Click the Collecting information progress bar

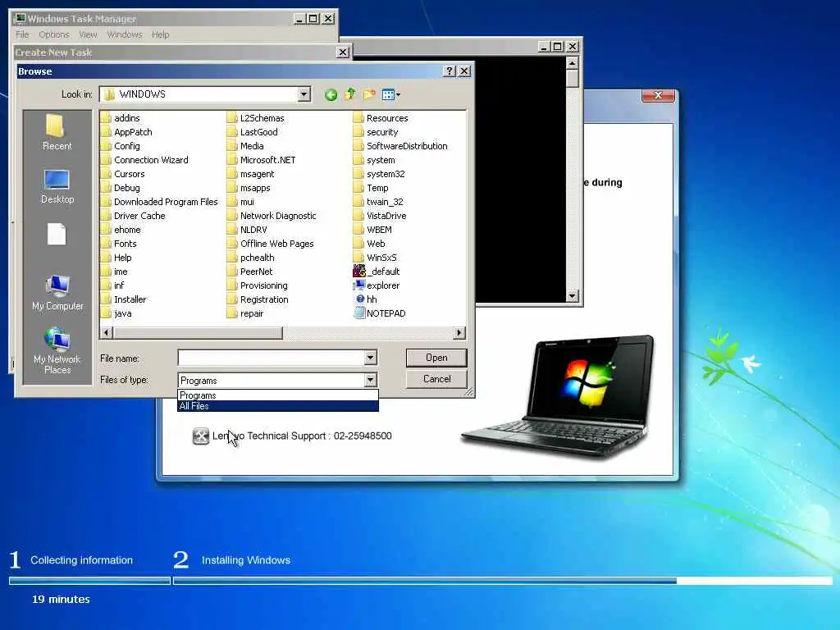pos(89,581)
